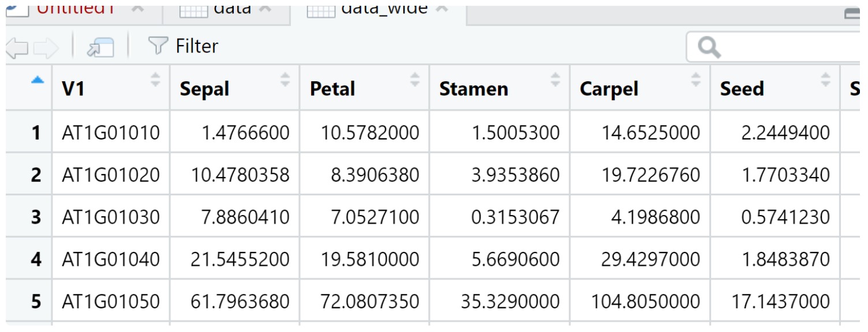868x332 pixels.
Task: Switch to the data tab
Action: (219, 10)
